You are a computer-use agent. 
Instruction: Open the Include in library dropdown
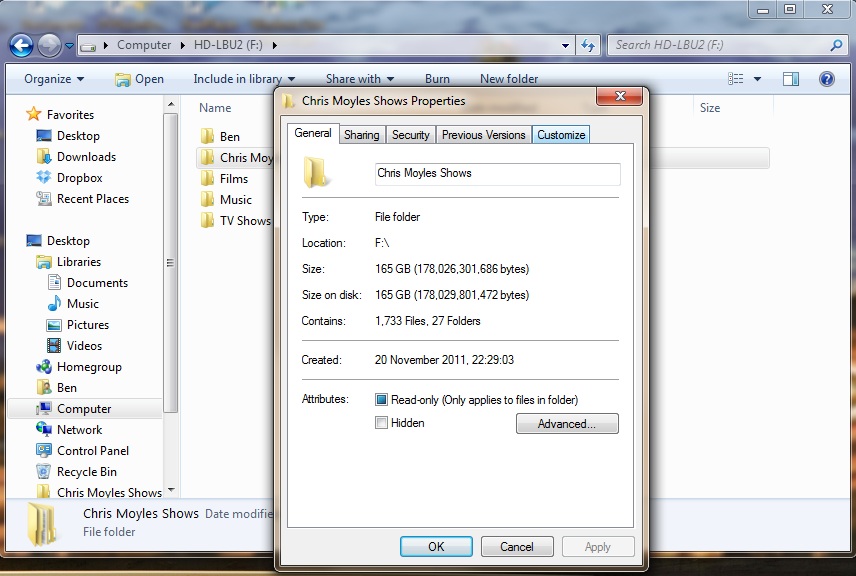pyautogui.click(x=244, y=79)
